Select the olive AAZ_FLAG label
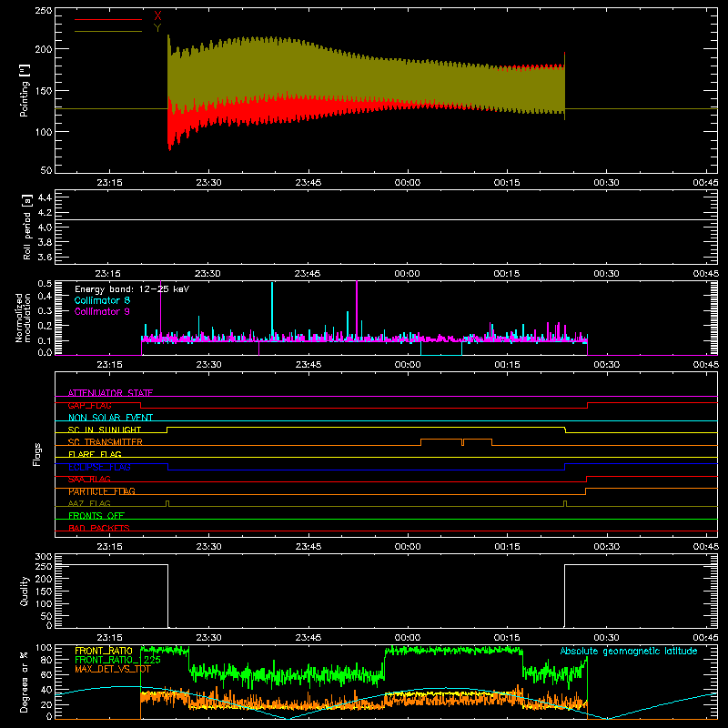This screenshot has width=728, height=728. tap(89, 503)
